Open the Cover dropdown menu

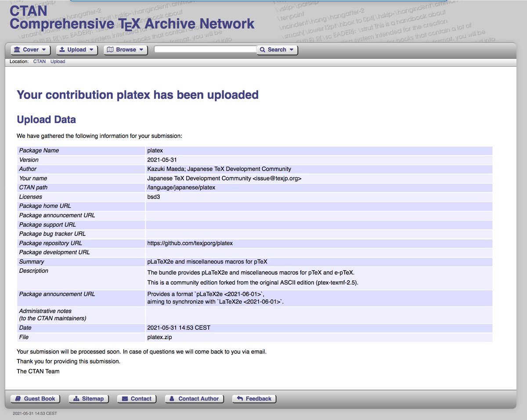coord(30,50)
